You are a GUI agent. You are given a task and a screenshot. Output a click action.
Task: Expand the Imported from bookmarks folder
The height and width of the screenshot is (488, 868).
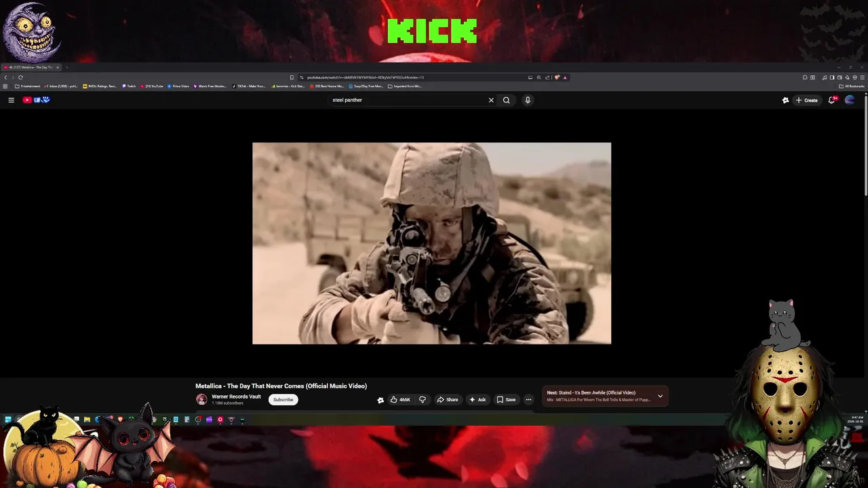tap(405, 86)
